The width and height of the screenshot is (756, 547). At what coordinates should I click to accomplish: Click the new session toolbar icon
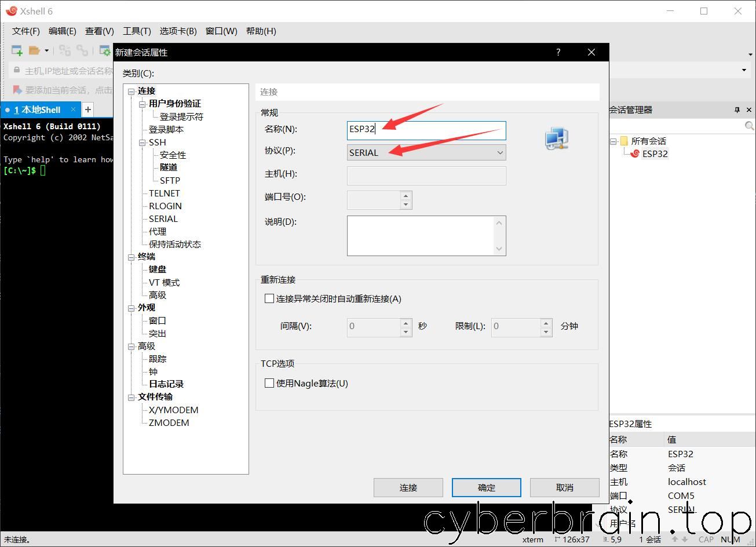17,50
